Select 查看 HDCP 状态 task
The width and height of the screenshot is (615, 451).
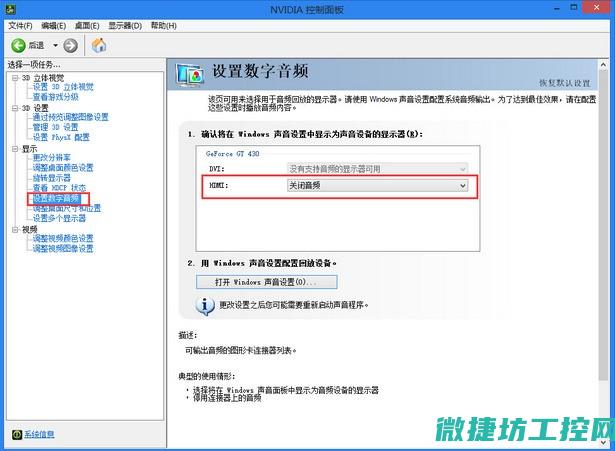click(x=59, y=188)
